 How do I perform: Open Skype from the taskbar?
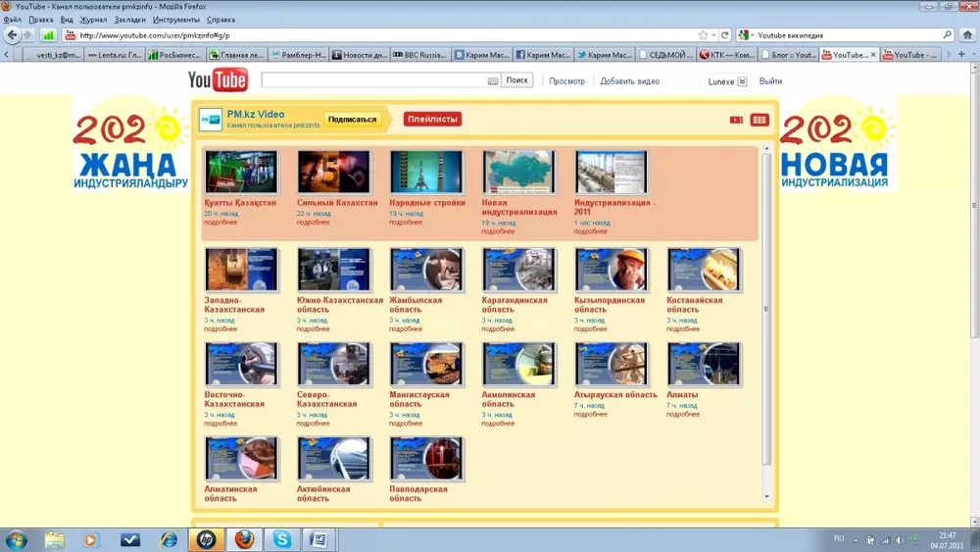coord(282,539)
